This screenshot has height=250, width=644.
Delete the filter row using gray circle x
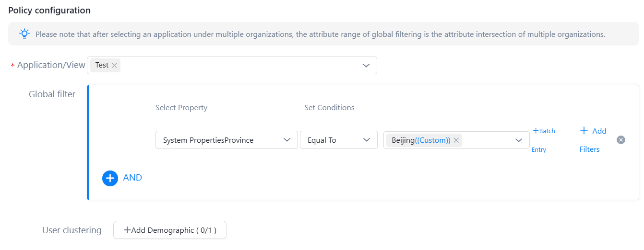[x=621, y=140]
